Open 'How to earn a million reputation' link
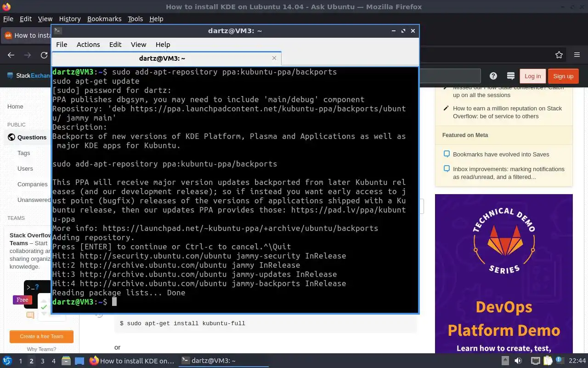This screenshot has width=588, height=368. pyautogui.click(x=507, y=112)
